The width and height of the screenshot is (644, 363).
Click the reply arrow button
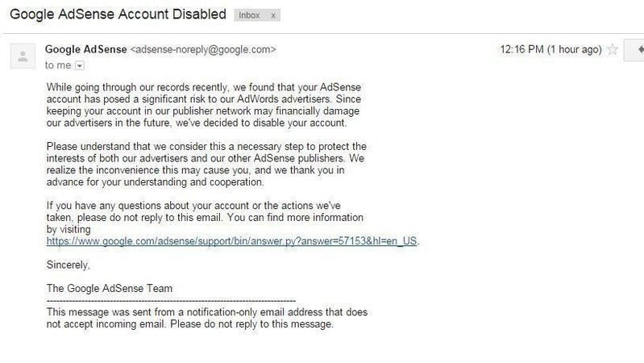tap(634, 49)
